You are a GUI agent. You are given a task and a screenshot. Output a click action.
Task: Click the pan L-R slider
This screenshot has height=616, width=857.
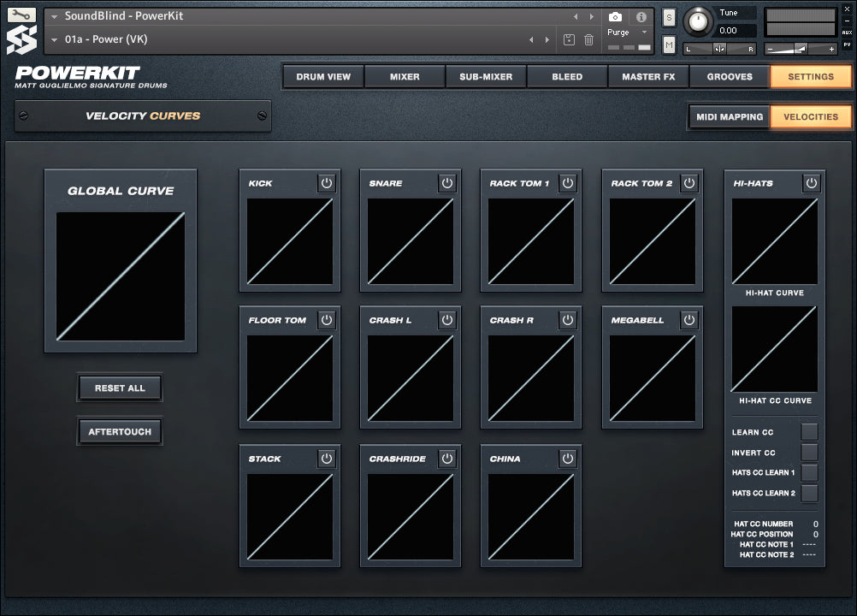click(719, 49)
